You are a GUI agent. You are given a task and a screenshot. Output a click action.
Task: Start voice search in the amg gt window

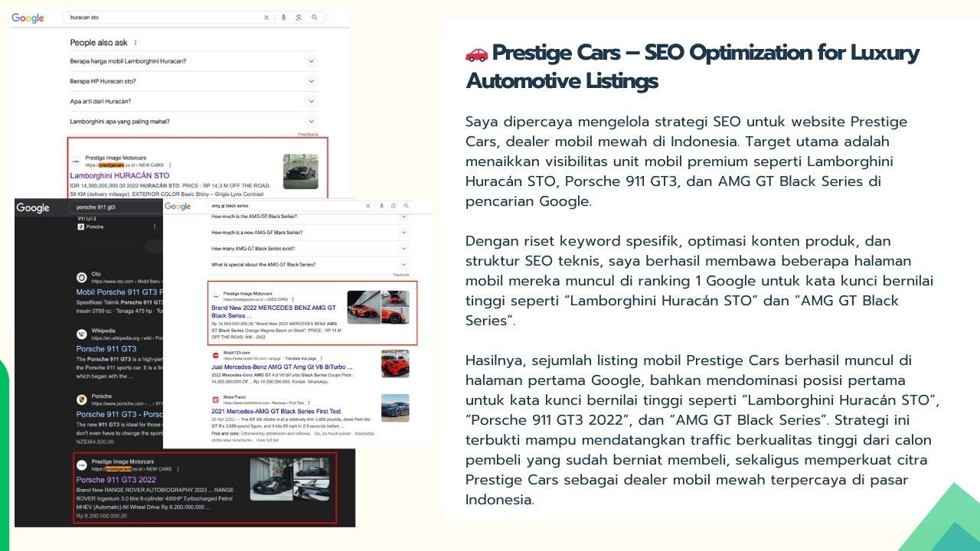coord(382,206)
